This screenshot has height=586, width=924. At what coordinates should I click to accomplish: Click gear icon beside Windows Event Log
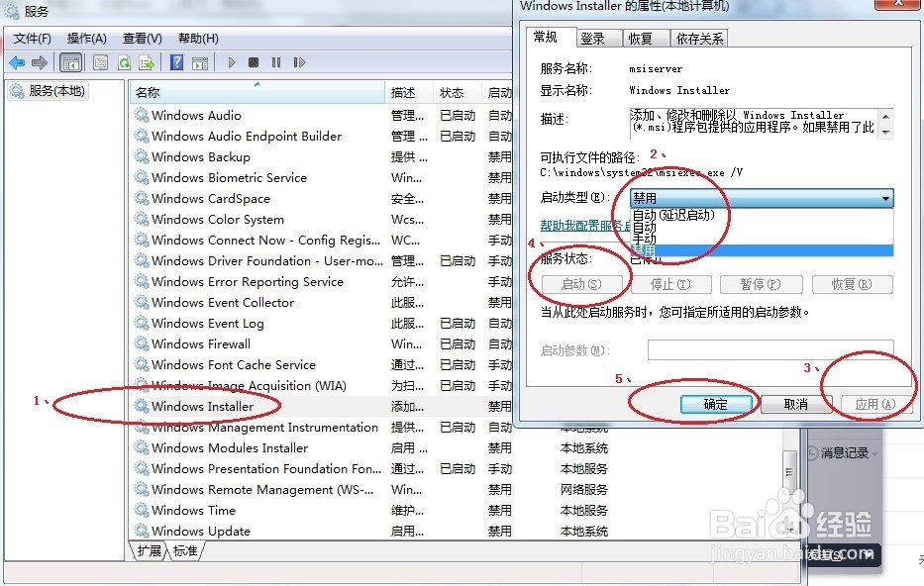pos(141,323)
